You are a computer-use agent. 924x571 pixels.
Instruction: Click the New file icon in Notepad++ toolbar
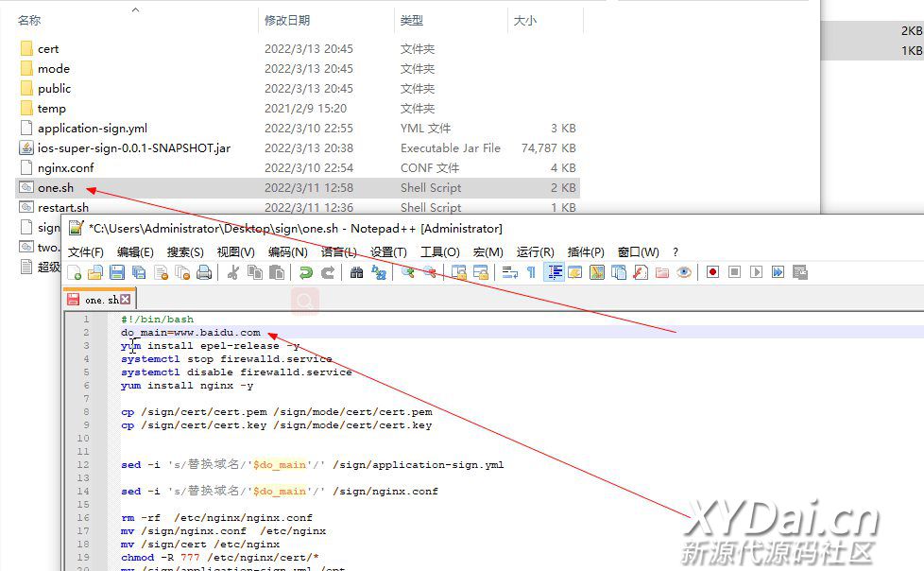tap(75, 272)
